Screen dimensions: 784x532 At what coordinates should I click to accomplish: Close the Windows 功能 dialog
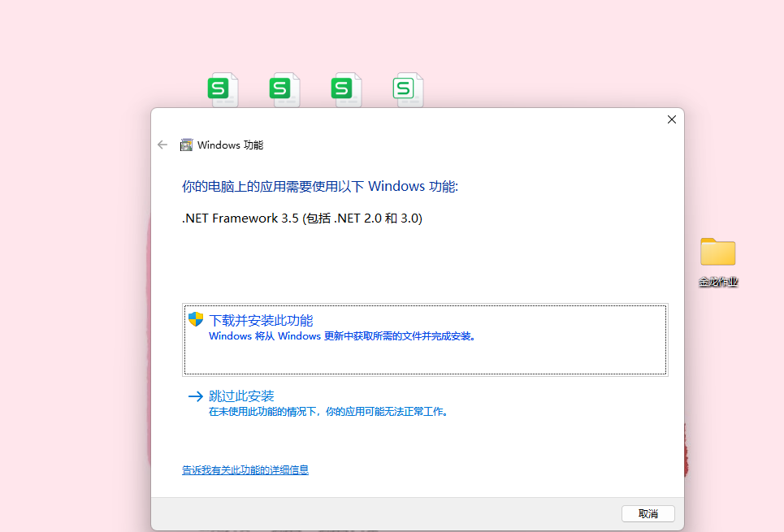[x=672, y=119]
